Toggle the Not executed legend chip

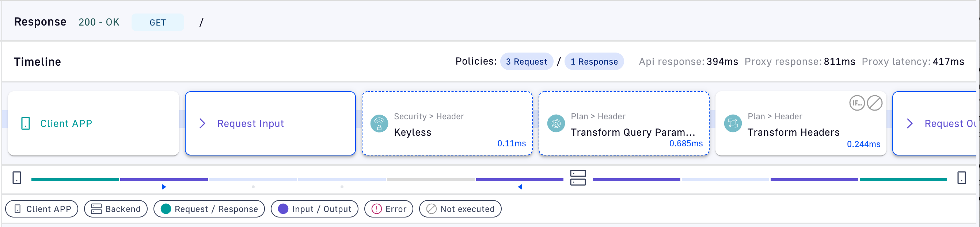click(460, 209)
